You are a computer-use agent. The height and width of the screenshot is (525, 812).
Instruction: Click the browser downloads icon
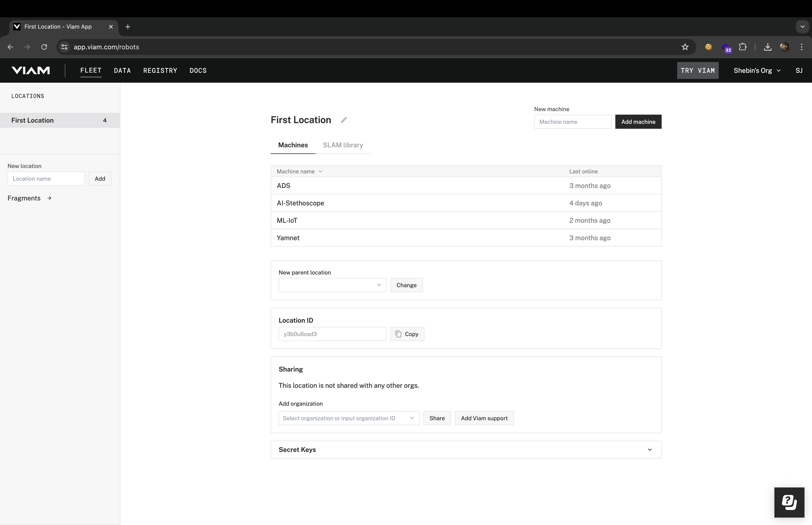[x=767, y=47]
